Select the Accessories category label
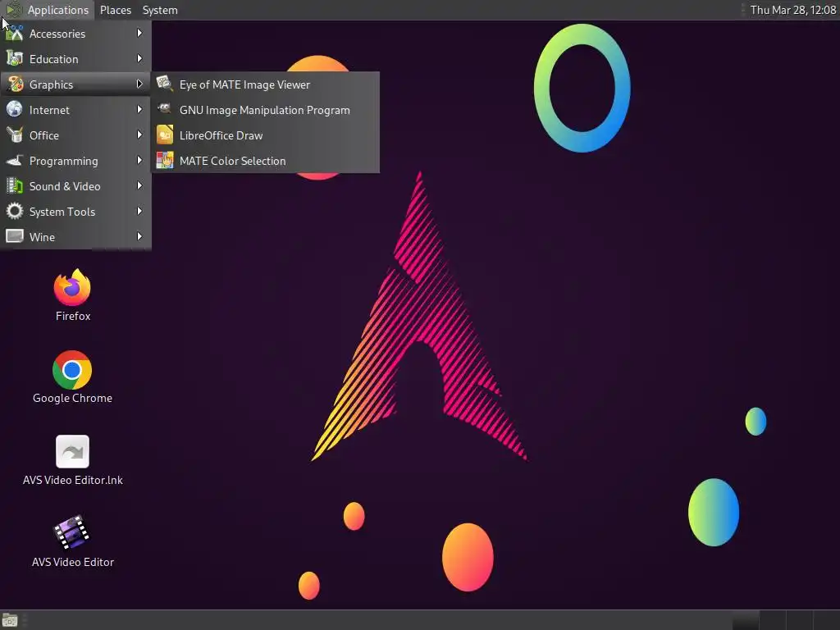Viewport: 840px width, 630px height. click(57, 34)
